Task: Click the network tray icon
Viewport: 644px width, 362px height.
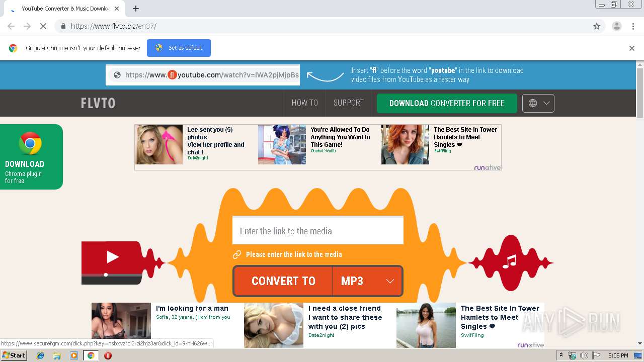Action: click(x=572, y=355)
